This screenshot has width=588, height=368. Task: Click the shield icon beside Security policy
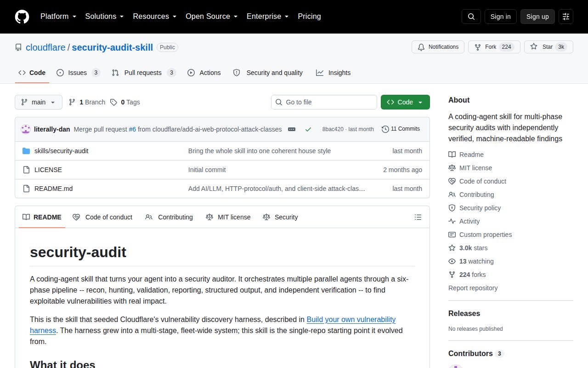point(452,208)
